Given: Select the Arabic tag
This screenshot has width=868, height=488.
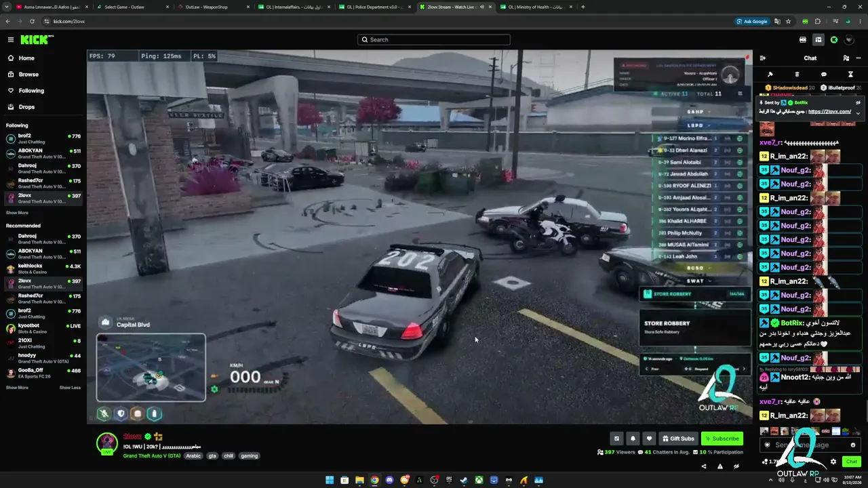Looking at the screenshot, I should (x=194, y=456).
